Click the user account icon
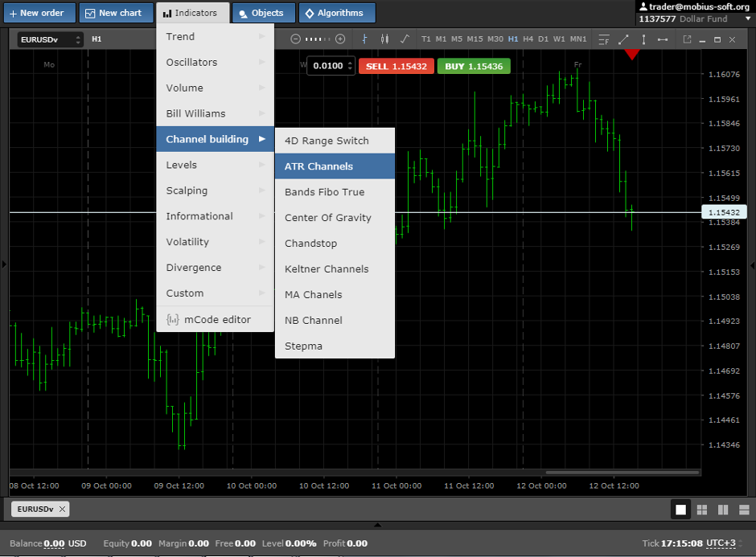The image size is (756, 557). tap(643, 6)
